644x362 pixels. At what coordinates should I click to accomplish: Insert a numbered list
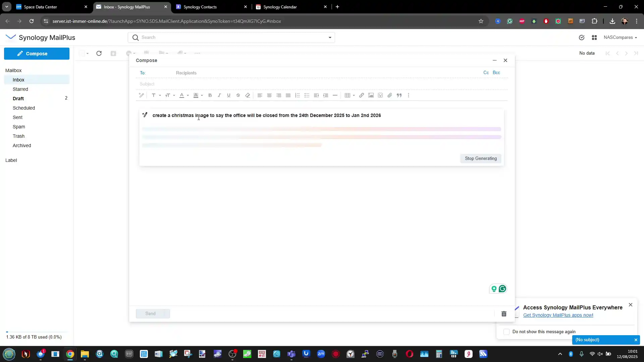pyautogui.click(x=298, y=96)
